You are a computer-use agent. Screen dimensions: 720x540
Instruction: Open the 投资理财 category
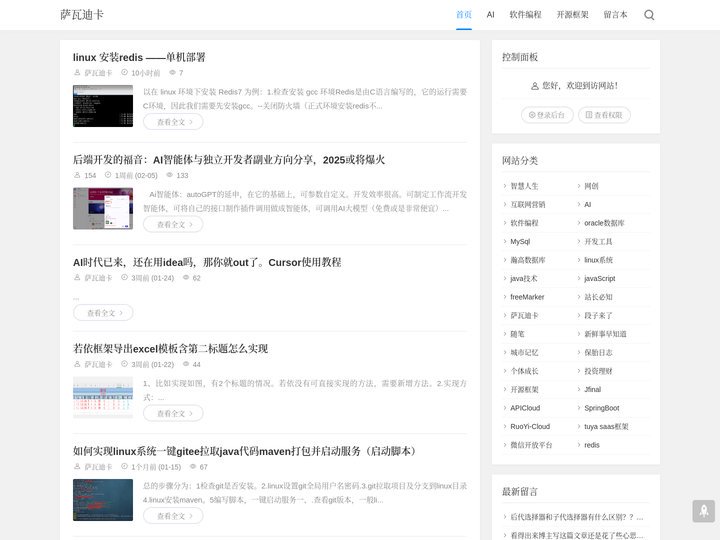point(598,371)
